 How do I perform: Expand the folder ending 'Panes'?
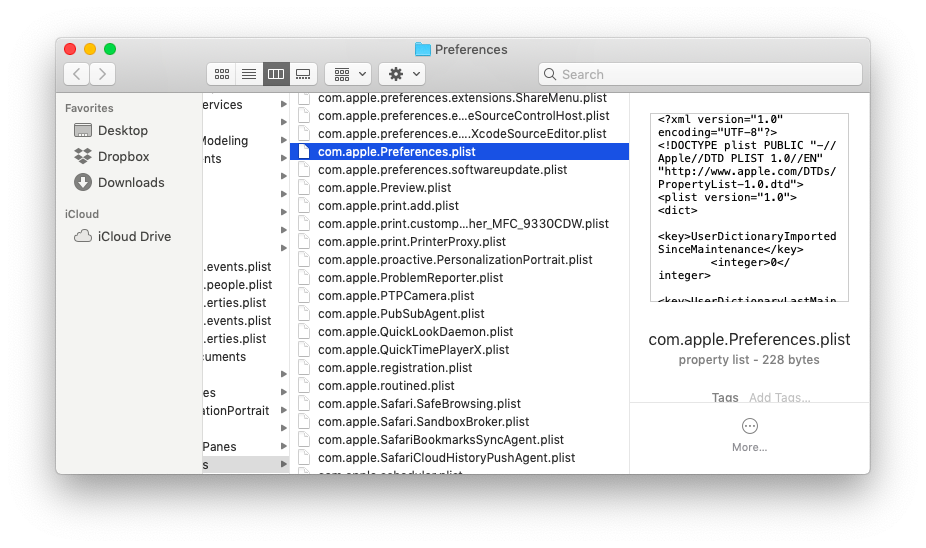coord(284,446)
